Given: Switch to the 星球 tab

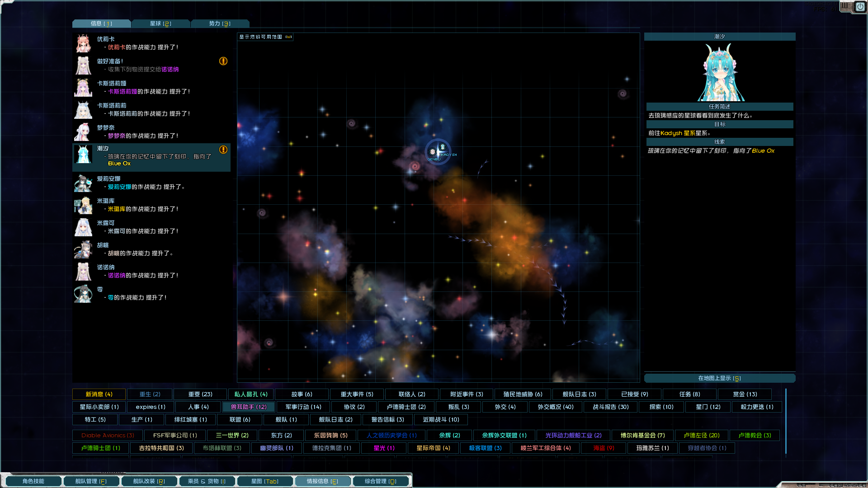Looking at the screenshot, I should coord(160,23).
